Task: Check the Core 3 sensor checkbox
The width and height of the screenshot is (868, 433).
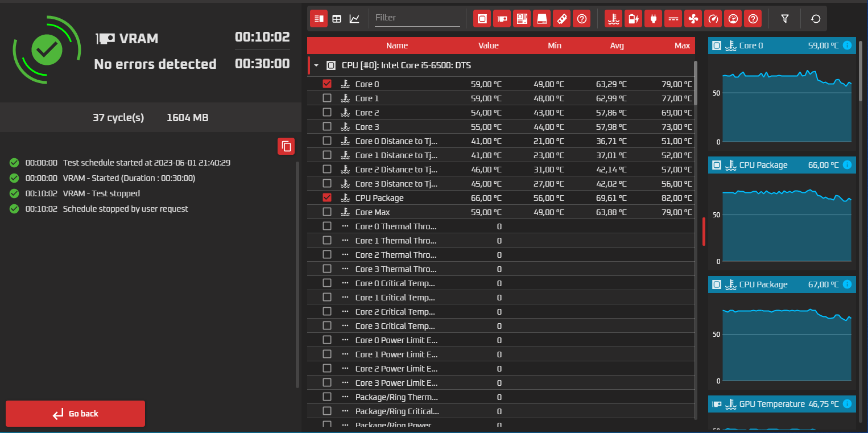Action: pos(327,126)
